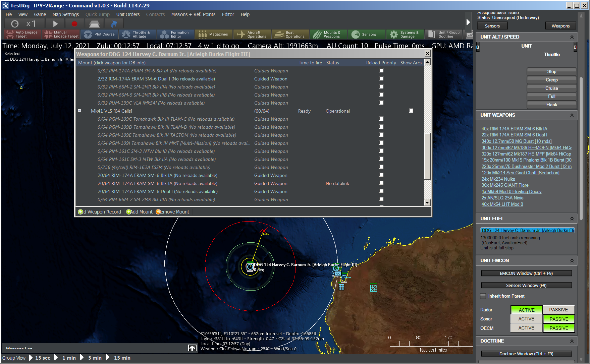Toggle reload priority for RIM-162A ESSM
Viewport: 590px width, 364px height.
click(381, 167)
